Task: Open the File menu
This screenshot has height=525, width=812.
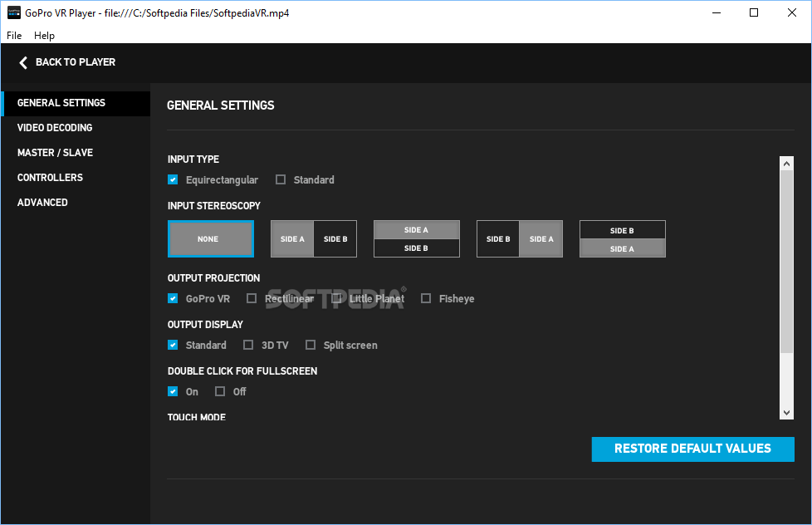Action: pyautogui.click(x=14, y=35)
